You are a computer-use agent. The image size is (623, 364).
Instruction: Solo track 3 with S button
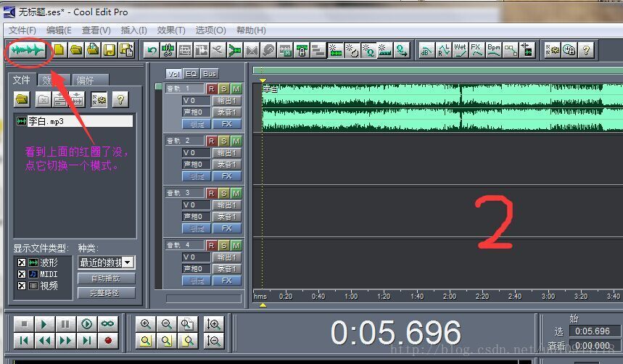pos(223,193)
